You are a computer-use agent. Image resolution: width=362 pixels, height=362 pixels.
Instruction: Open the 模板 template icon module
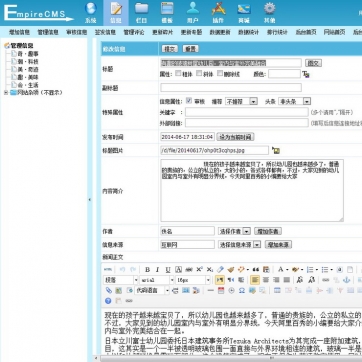click(167, 13)
